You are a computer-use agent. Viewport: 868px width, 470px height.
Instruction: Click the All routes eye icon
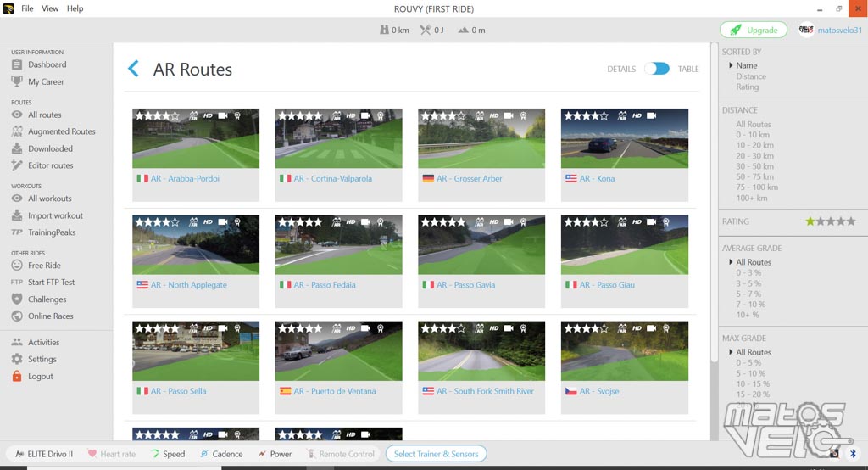click(17, 115)
